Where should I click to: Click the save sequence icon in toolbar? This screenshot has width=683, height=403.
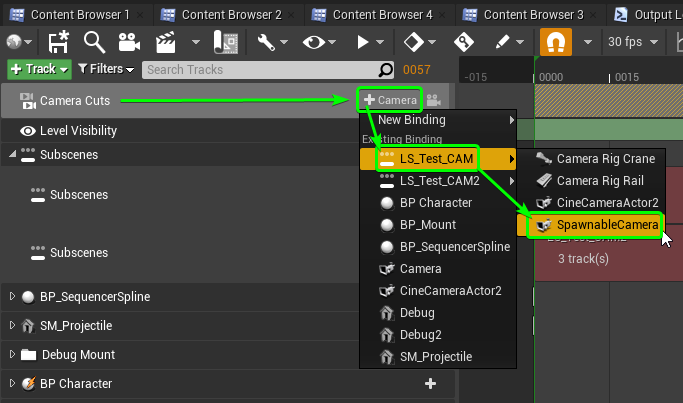58,42
